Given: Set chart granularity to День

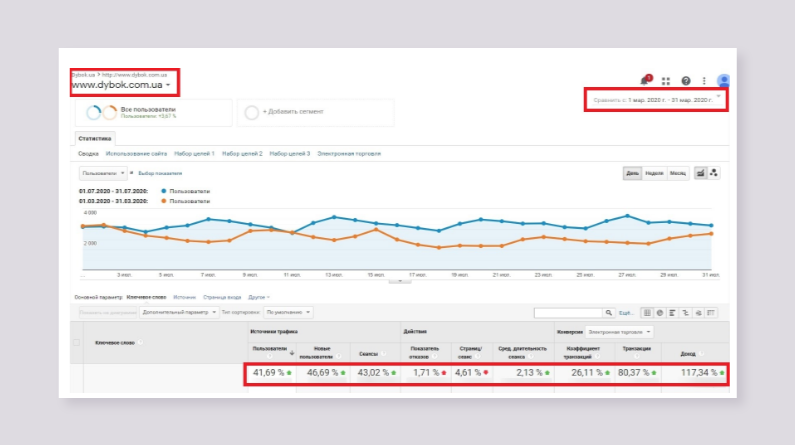Looking at the screenshot, I should (632, 173).
